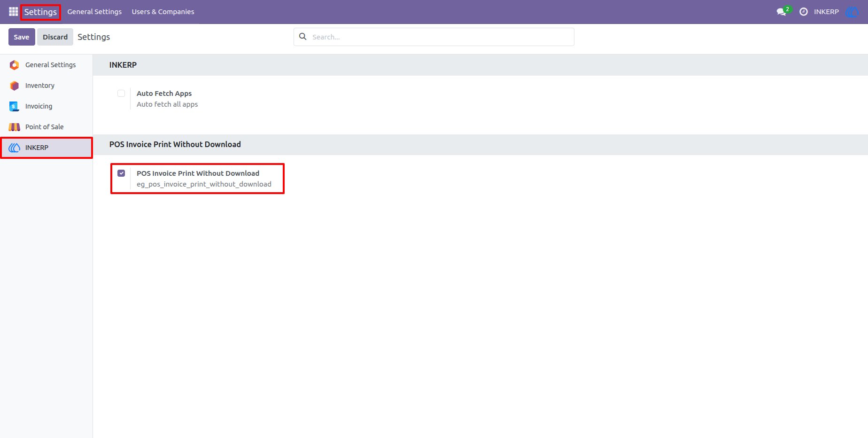Open the Users & Companies menu
The image size is (868, 438).
pyautogui.click(x=163, y=12)
